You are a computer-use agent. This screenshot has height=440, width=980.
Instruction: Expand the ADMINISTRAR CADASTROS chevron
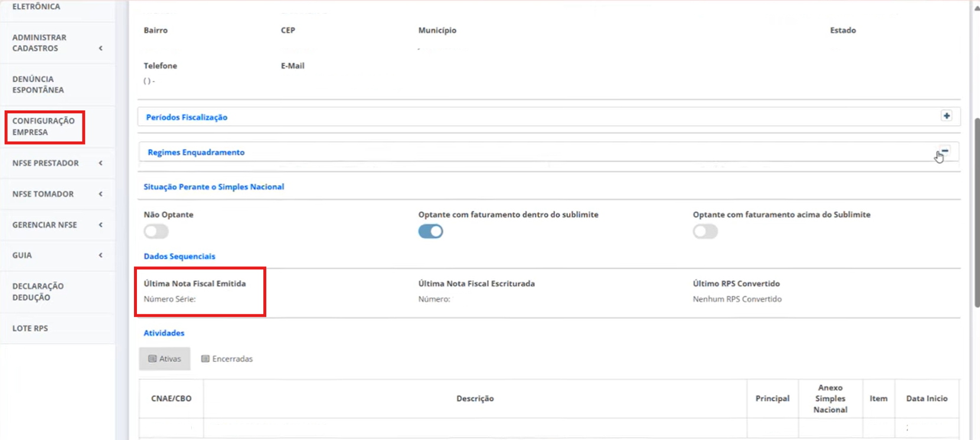[101, 48]
